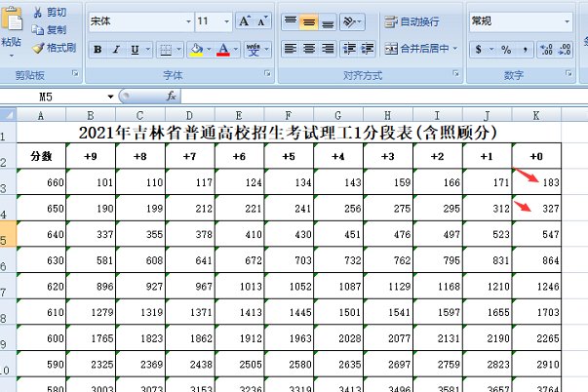588x392 pixels.
Task: Click the title cell 2021年吉林省普通高校招生考试理工1分段表
Action: pyautogui.click(x=289, y=132)
